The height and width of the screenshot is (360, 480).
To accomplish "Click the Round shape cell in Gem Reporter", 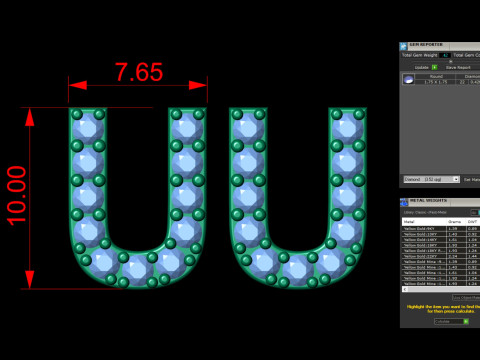I will [436, 76].
